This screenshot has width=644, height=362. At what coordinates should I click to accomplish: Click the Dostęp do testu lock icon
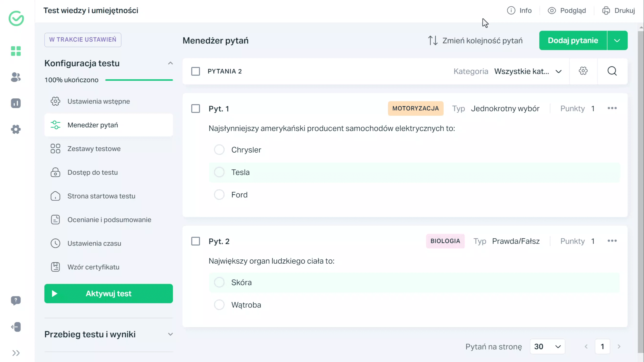pos(55,172)
